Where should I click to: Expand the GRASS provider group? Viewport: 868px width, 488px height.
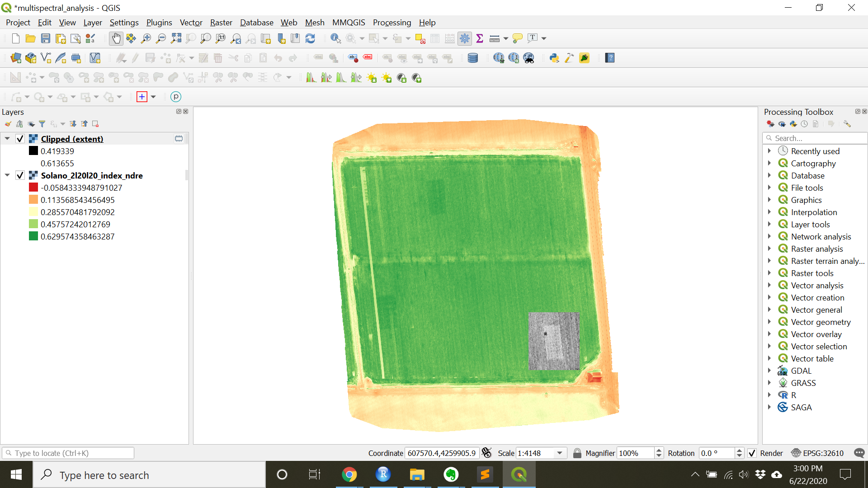coord(769,383)
